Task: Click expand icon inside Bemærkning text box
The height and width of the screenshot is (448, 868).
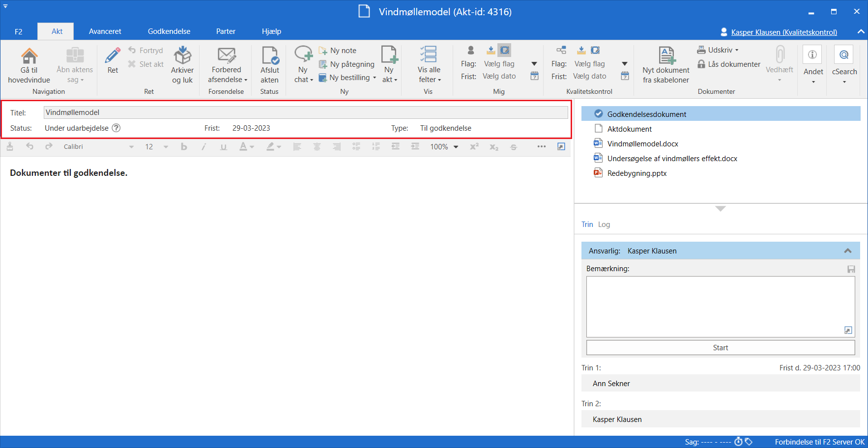Action: point(848,330)
